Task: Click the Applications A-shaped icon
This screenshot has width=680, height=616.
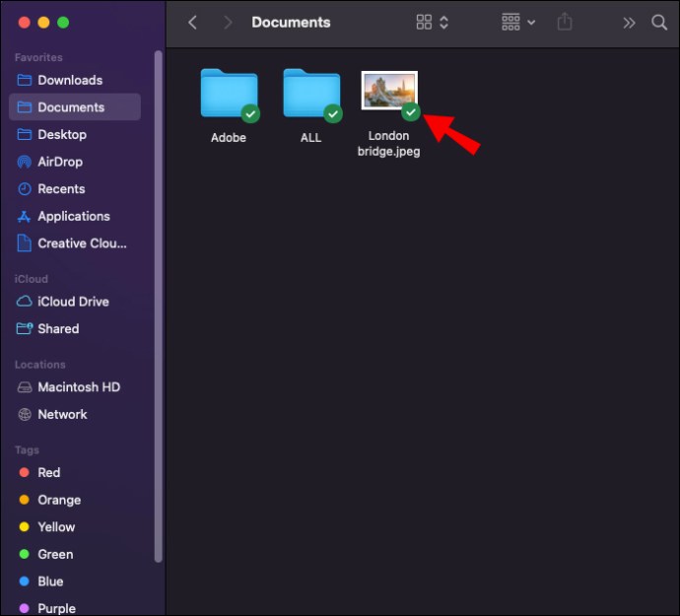Action: 25,216
